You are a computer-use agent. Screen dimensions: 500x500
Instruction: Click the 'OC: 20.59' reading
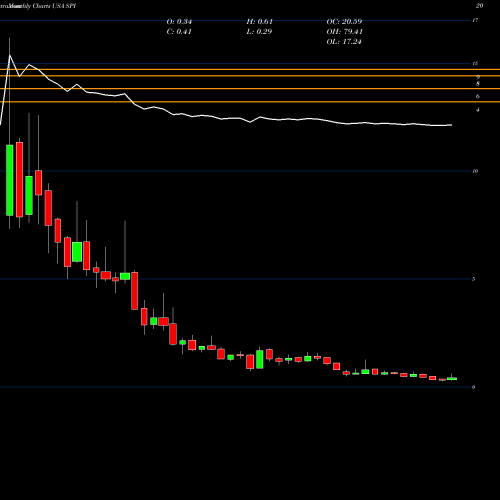coord(344,22)
